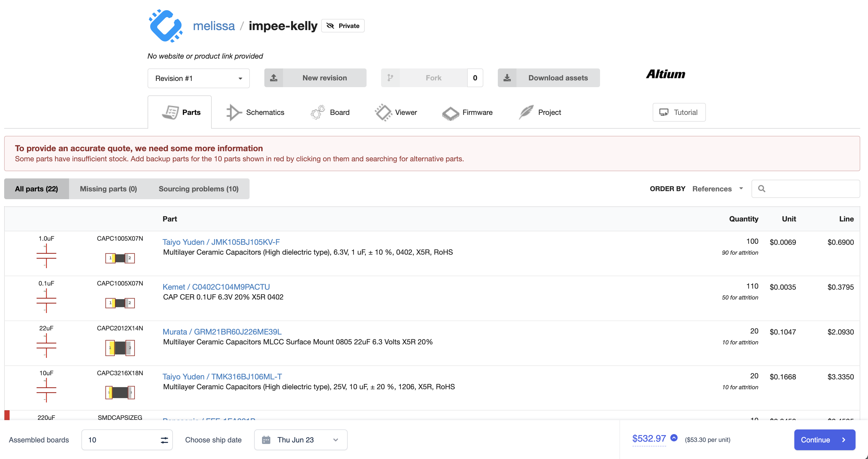Open the ORDER BY References dropdown
Viewport: 868px width, 459px height.
(x=718, y=189)
